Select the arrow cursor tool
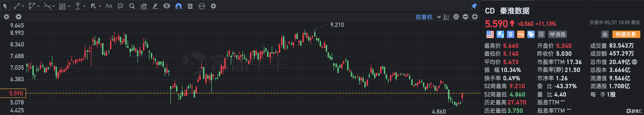The image size is (644, 115). [x=5, y=6]
